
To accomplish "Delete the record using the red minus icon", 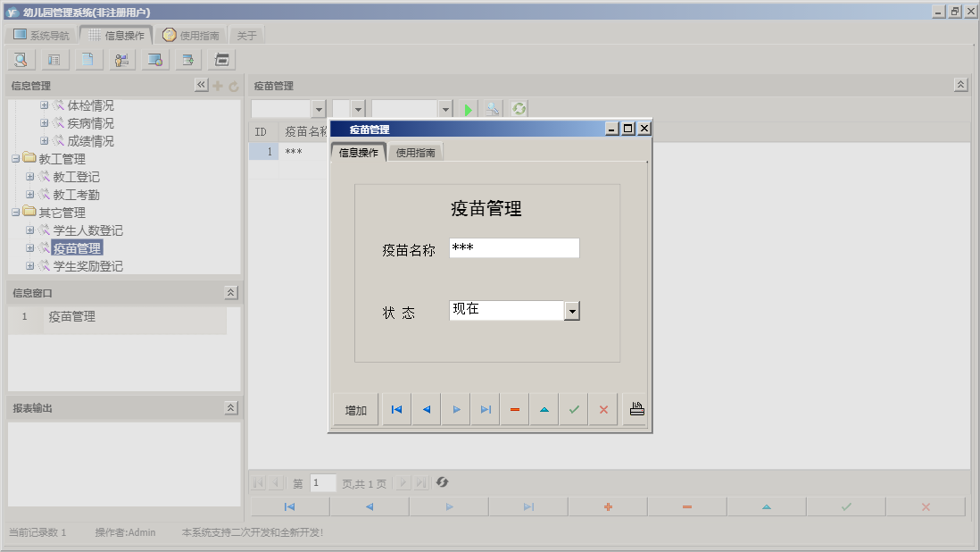I will (x=514, y=408).
